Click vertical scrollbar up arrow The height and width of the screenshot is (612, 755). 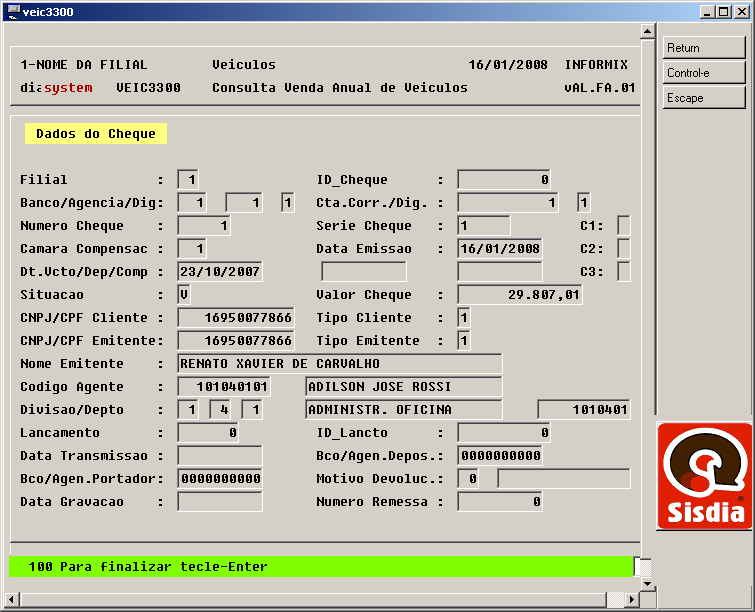[647, 31]
